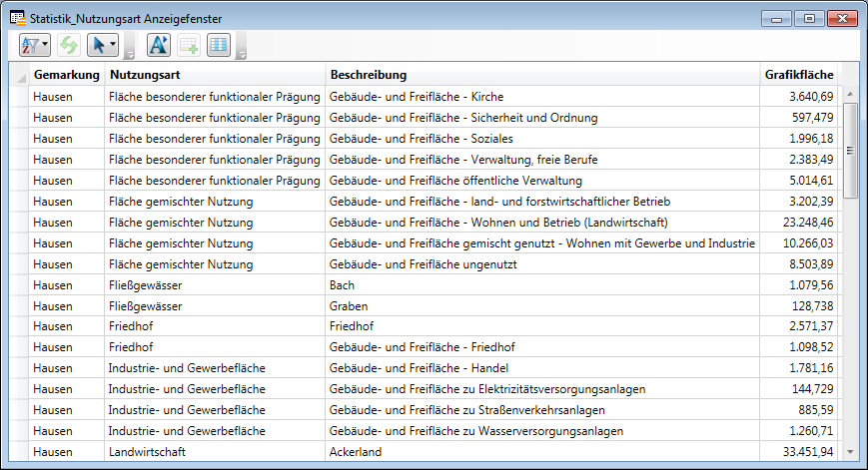This screenshot has height=470, width=868.
Task: Open the first toolbar overflow options arrow
Action: click(130, 56)
